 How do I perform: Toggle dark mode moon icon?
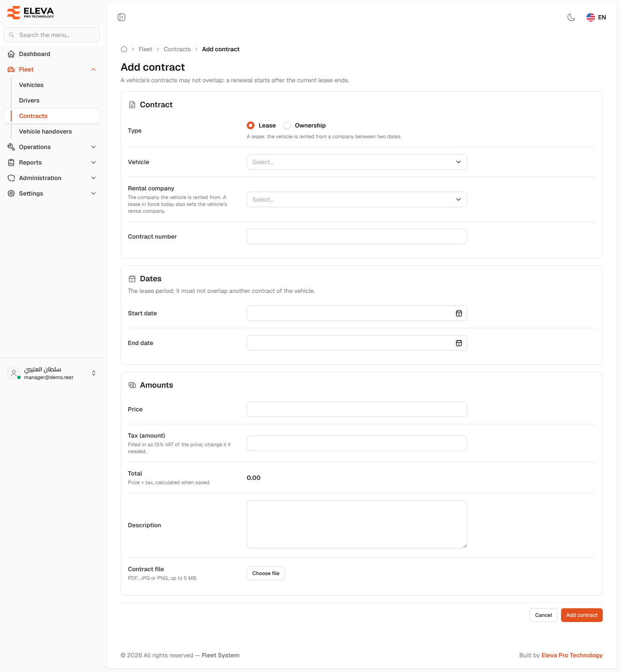pos(571,17)
